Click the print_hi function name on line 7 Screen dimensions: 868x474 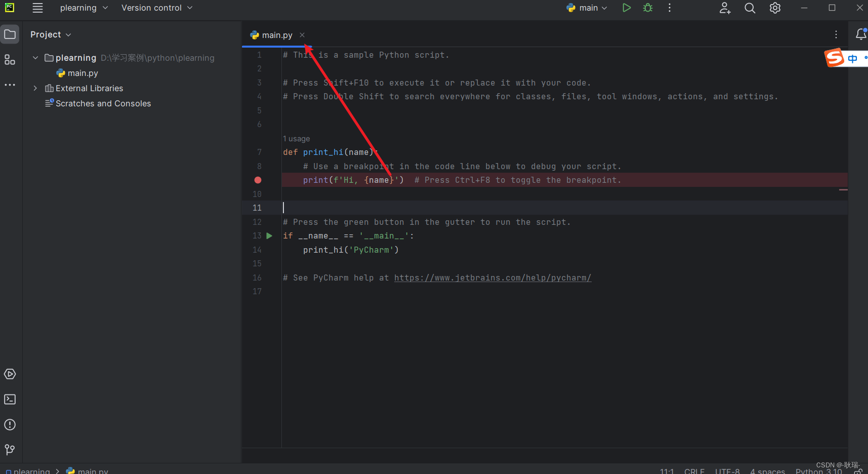coord(323,152)
